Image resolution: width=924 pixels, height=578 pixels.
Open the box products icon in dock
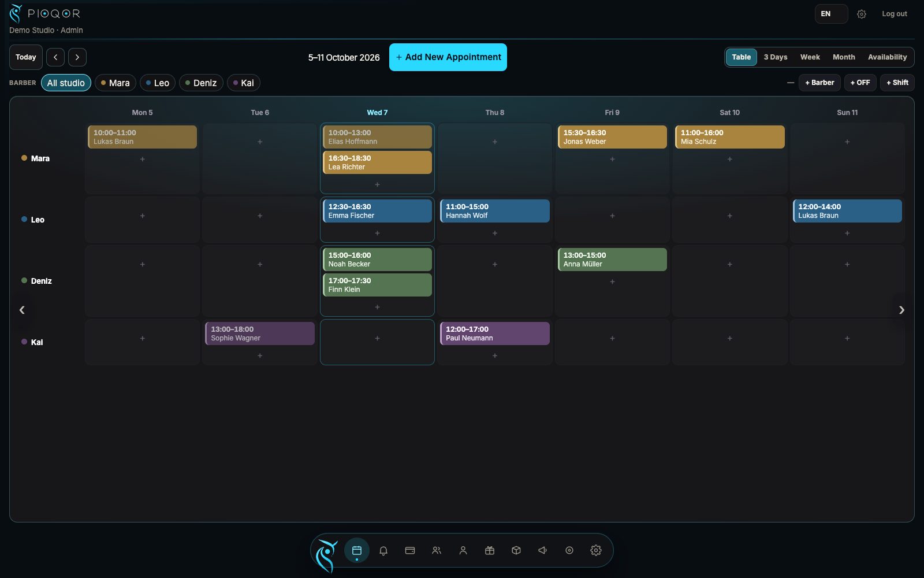coord(516,550)
